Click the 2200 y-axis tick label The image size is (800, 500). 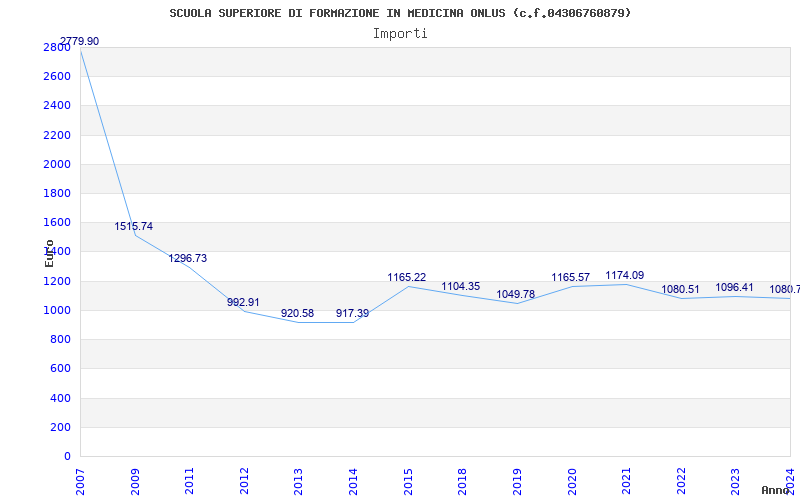point(57,135)
